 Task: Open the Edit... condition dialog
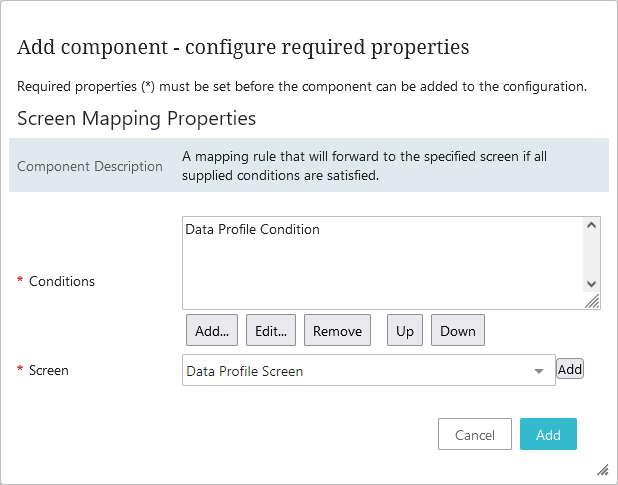pos(271,330)
